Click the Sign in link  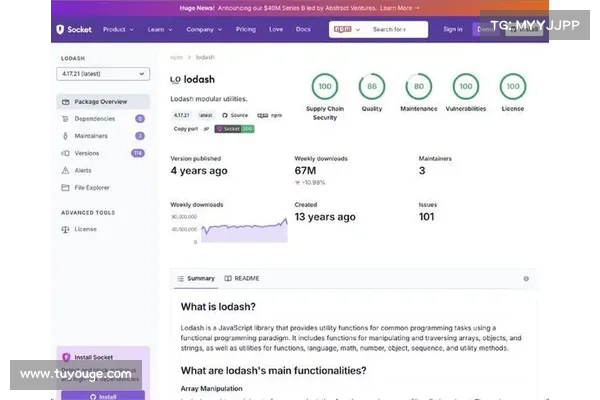(453, 29)
